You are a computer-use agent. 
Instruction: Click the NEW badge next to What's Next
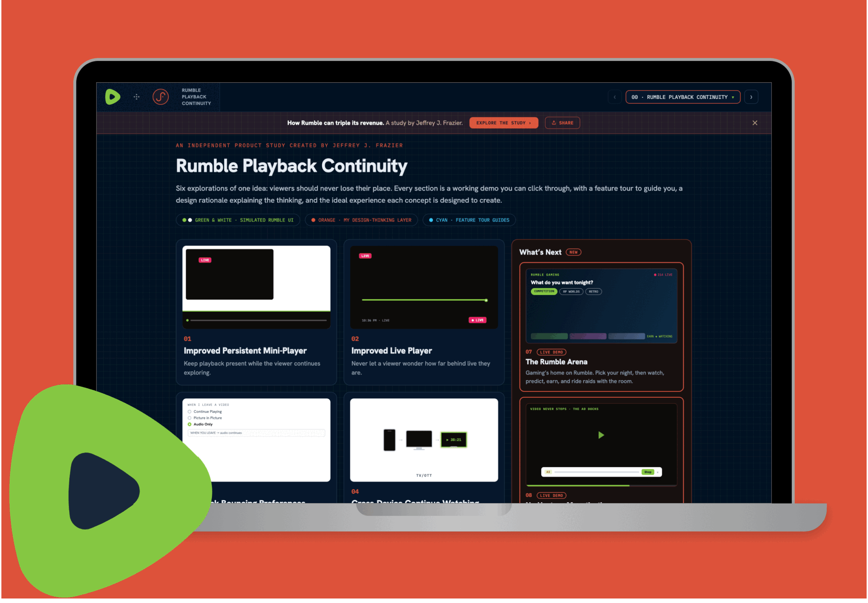tap(574, 252)
